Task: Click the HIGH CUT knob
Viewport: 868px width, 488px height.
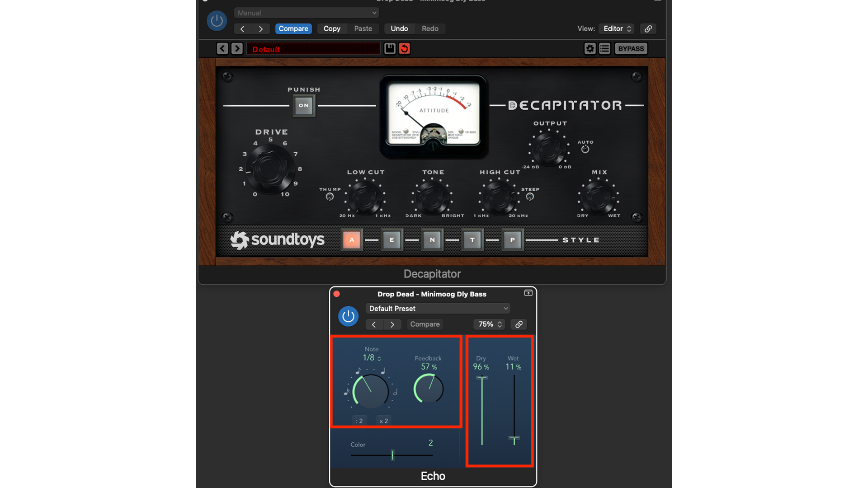Action: 499,197
